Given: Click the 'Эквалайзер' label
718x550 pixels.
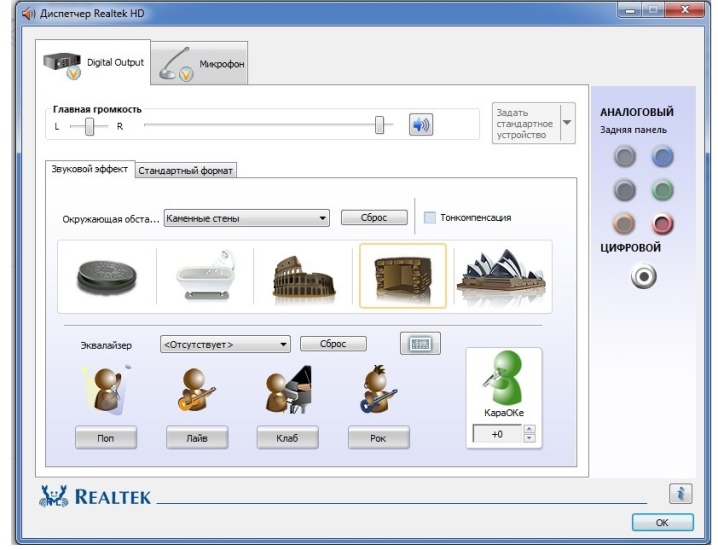Looking at the screenshot, I should click(x=106, y=345).
